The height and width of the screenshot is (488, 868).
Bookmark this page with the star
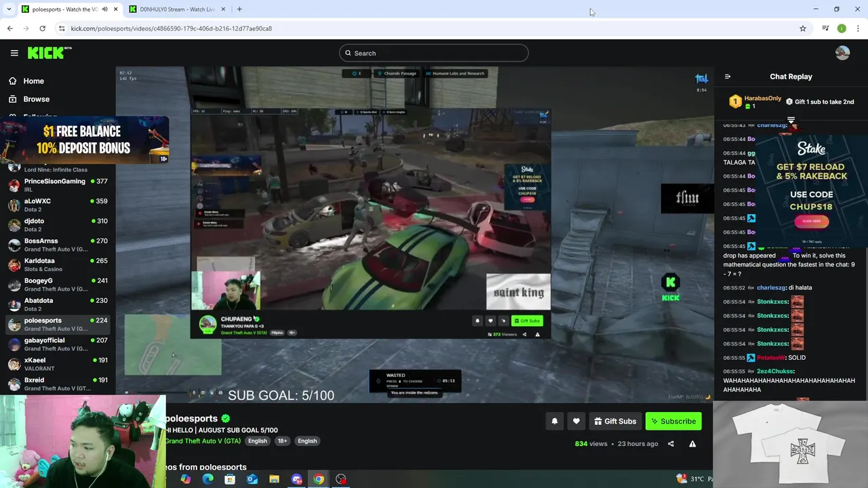(803, 28)
